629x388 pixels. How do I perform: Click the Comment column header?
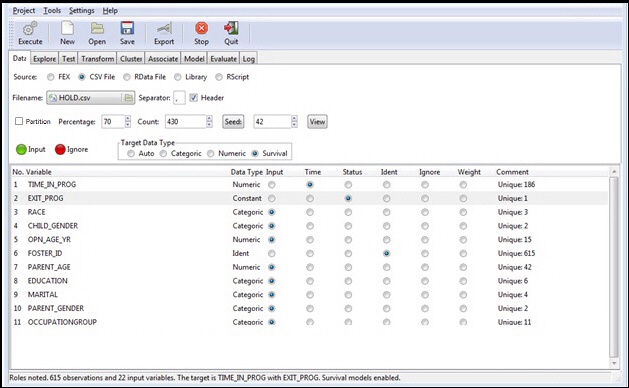point(512,172)
